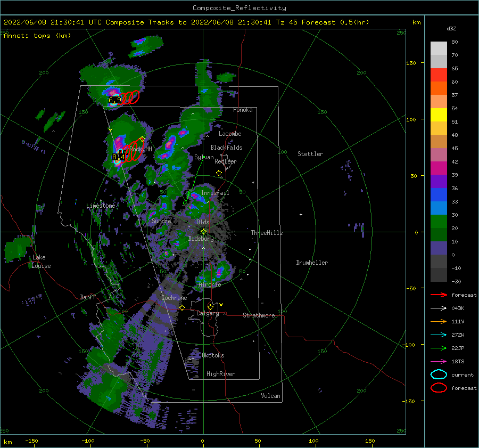Screen dimensions: 479x448
Task: Click the Okotoks town label
Action: pyautogui.click(x=213, y=355)
